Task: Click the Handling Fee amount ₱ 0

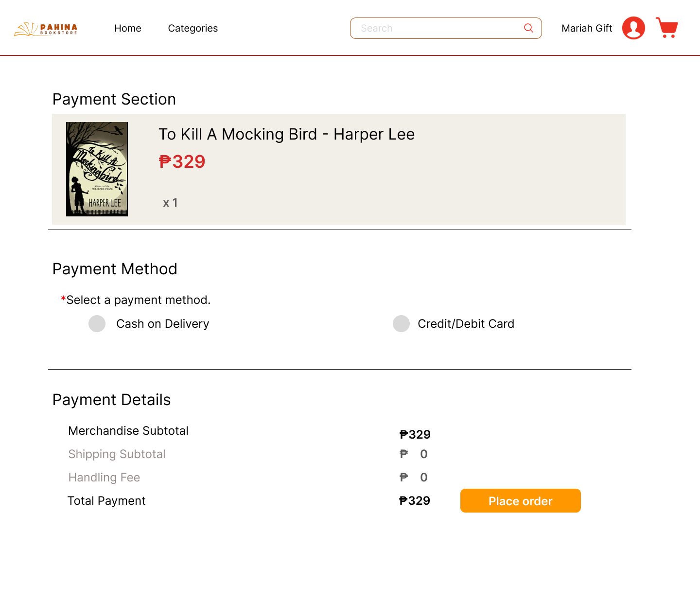Action: click(x=414, y=478)
